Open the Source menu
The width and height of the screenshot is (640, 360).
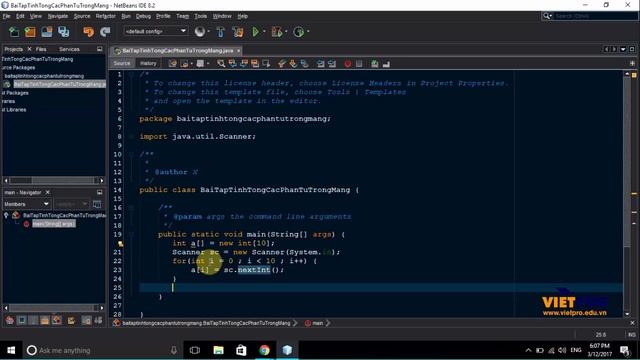coord(82,16)
